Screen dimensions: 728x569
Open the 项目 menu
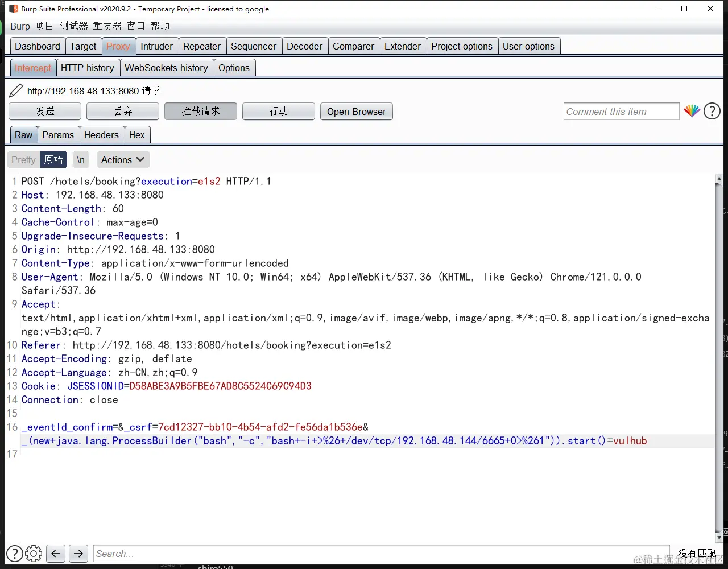44,26
